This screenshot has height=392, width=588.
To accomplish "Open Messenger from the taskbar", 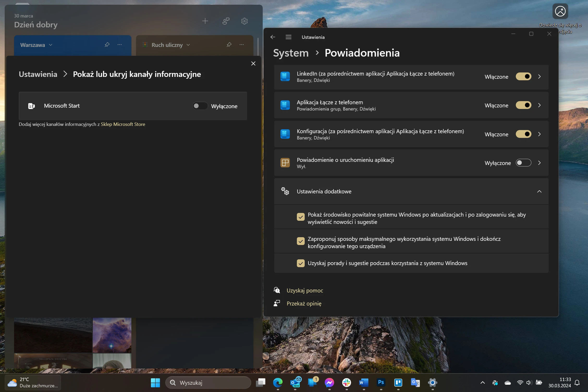I will [x=329, y=383].
